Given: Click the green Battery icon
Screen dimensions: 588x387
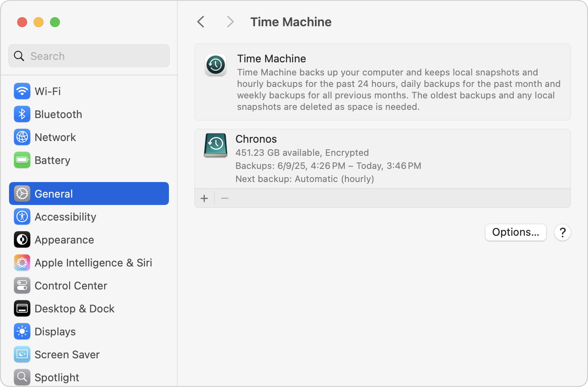Looking at the screenshot, I should [x=22, y=160].
